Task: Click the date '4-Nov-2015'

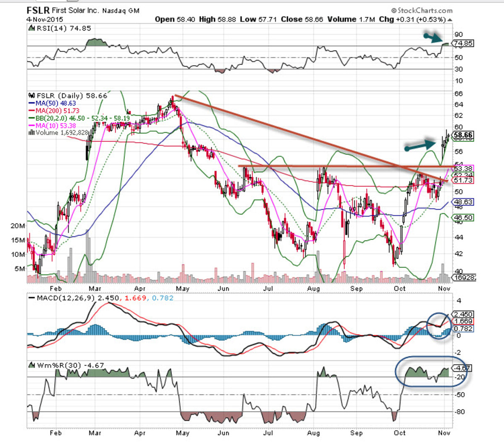Action: 45,19
